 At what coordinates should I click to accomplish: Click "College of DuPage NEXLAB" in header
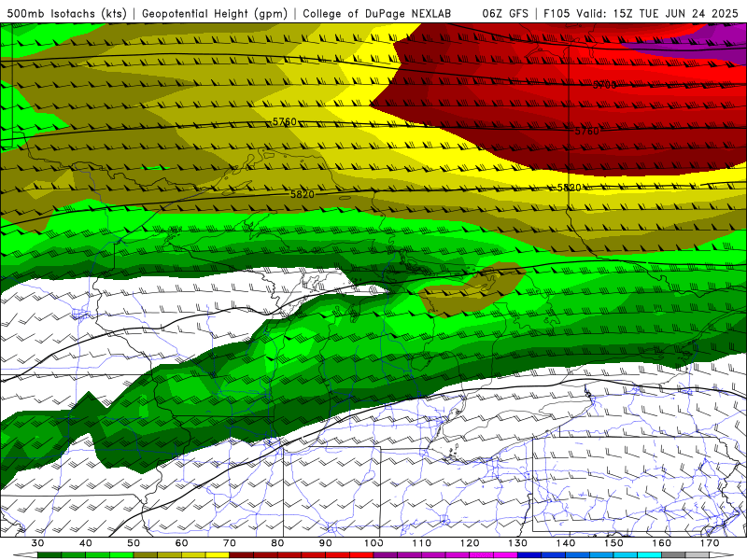pyautogui.click(x=377, y=14)
